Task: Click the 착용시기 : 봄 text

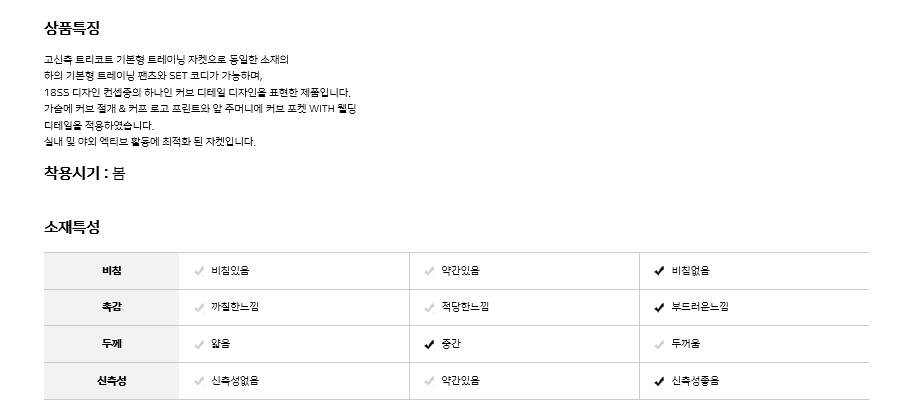Action: pyautogui.click(x=85, y=173)
